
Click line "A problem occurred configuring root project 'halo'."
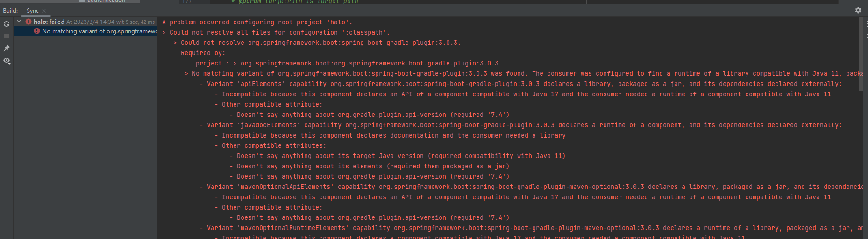tap(257, 22)
